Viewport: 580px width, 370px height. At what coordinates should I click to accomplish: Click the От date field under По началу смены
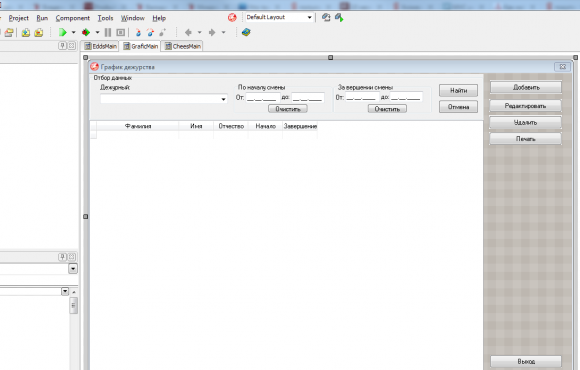[x=263, y=98]
